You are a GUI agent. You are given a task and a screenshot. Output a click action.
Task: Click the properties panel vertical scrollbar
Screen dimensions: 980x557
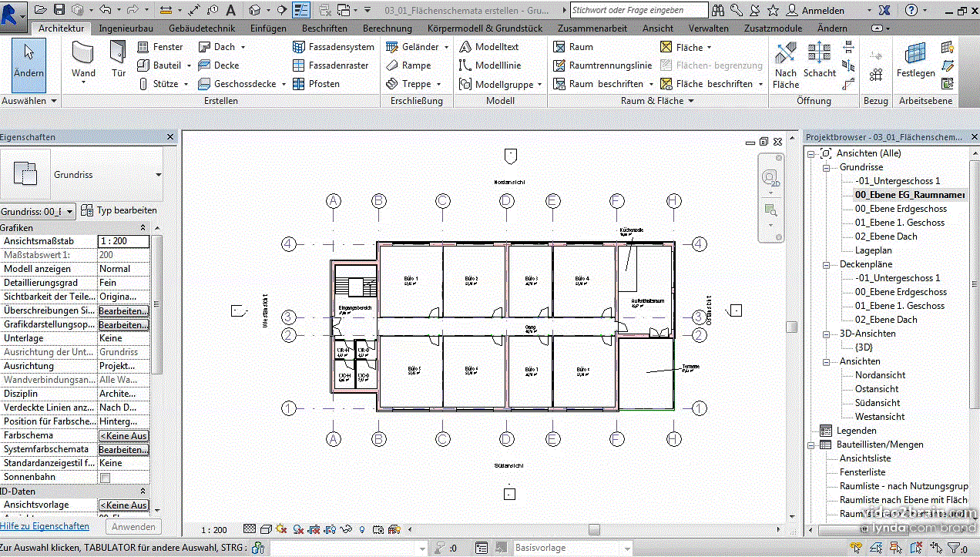coord(157,304)
